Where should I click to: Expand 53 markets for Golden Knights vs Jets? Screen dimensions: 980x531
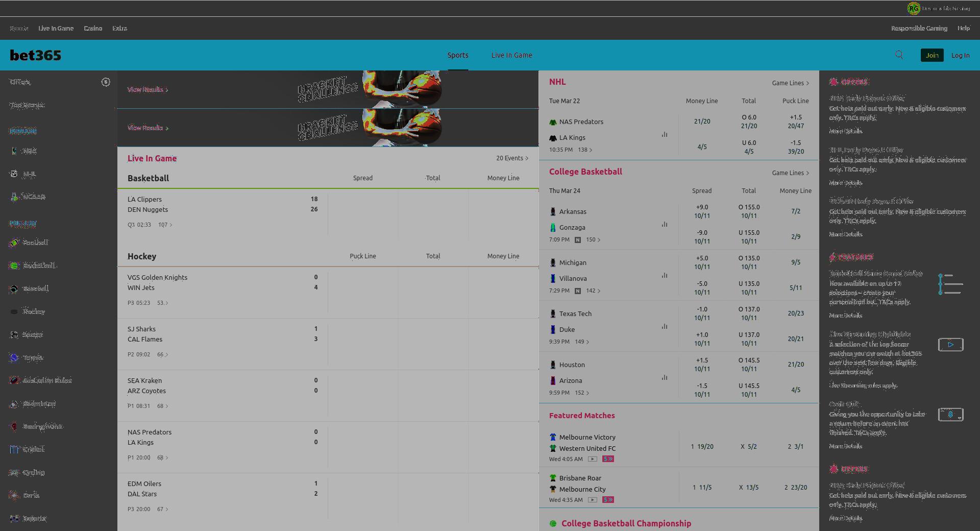tap(162, 303)
